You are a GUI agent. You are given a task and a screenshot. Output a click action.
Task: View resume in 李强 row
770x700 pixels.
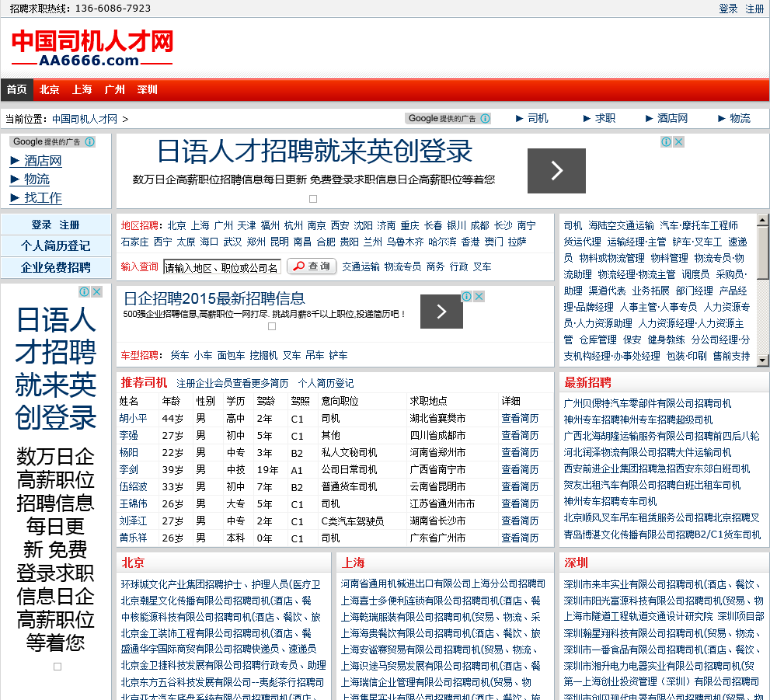click(x=520, y=435)
